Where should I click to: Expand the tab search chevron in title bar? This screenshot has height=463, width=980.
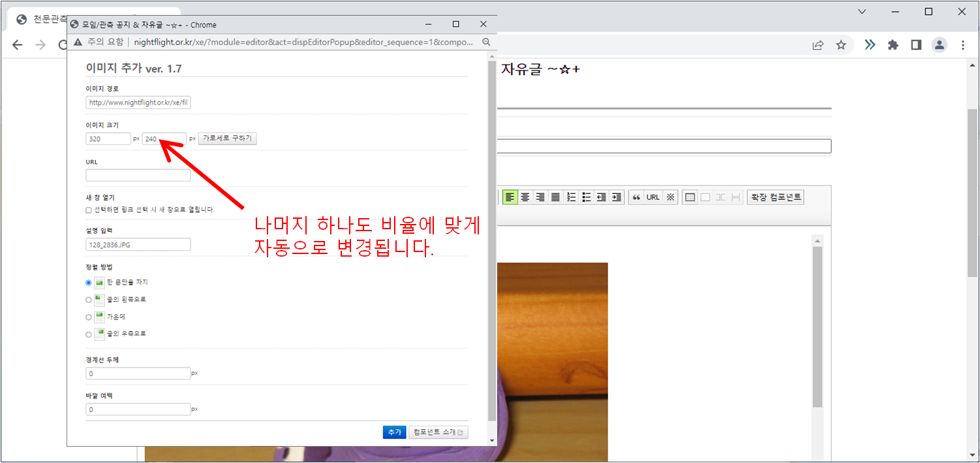[862, 12]
